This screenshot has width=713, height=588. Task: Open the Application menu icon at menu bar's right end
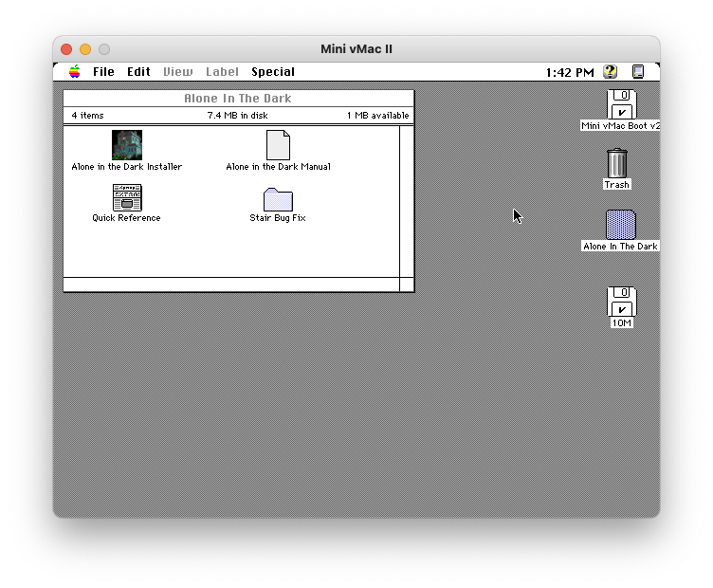(x=638, y=72)
